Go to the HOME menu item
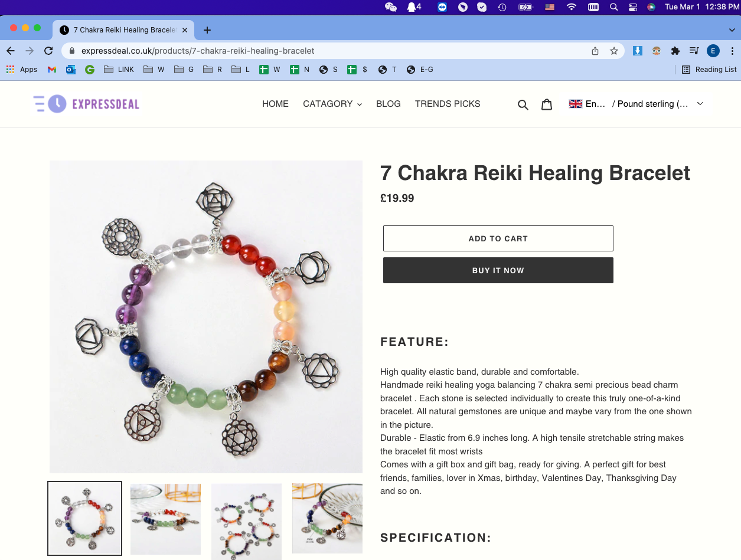This screenshot has width=741, height=560. 275,104
